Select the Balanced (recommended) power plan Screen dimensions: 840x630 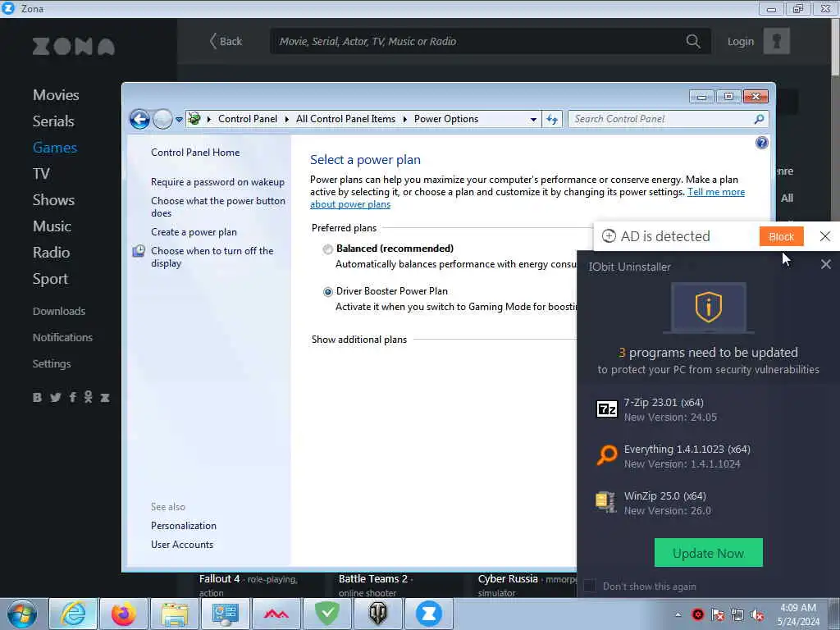click(327, 249)
